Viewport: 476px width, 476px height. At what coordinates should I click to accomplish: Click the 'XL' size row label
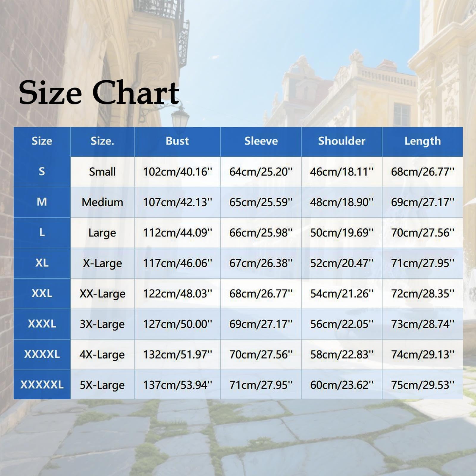click(x=42, y=263)
